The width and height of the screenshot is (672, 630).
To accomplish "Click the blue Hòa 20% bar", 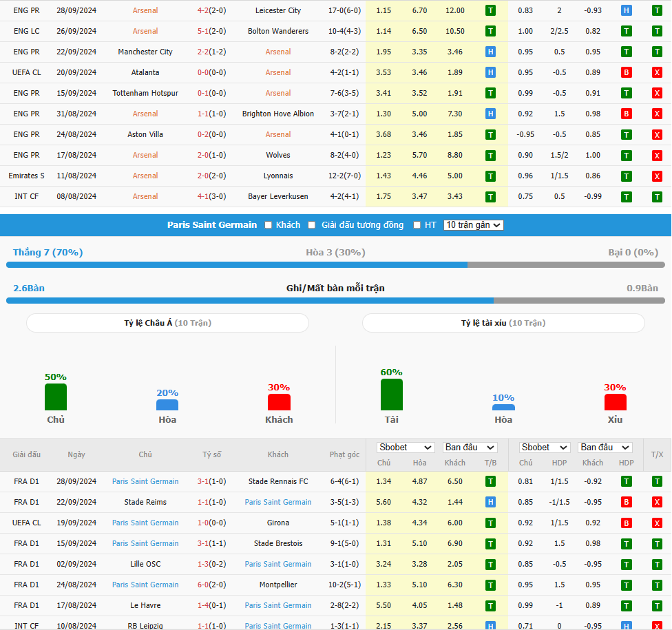I will pyautogui.click(x=167, y=405).
